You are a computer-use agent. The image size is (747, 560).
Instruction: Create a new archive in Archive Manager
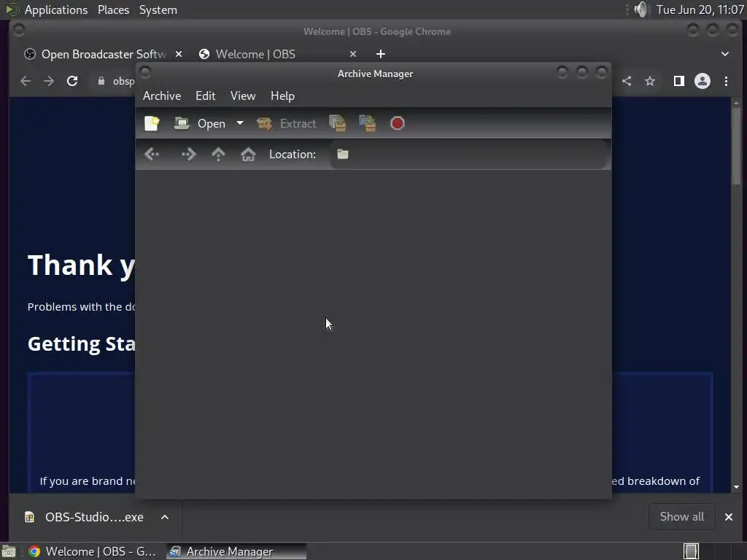tap(152, 123)
